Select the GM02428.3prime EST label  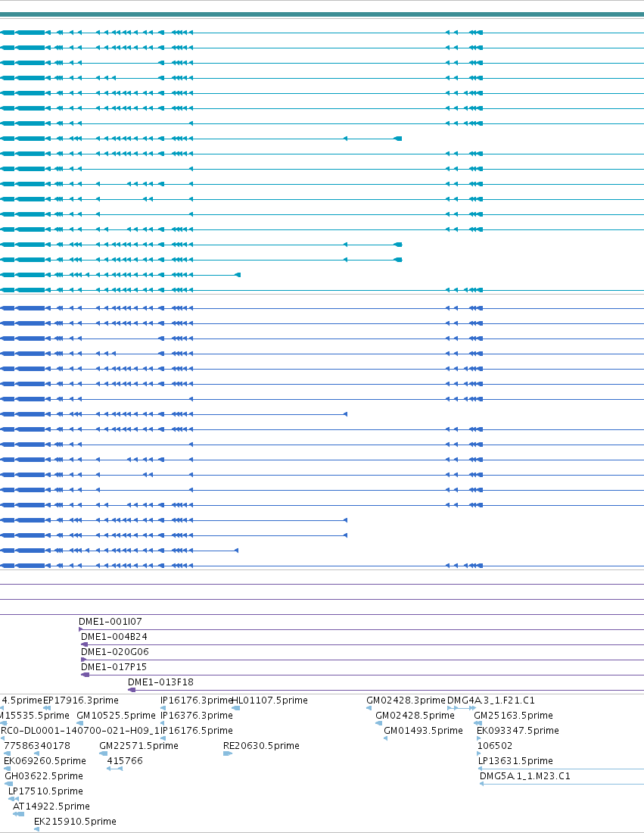(x=406, y=700)
